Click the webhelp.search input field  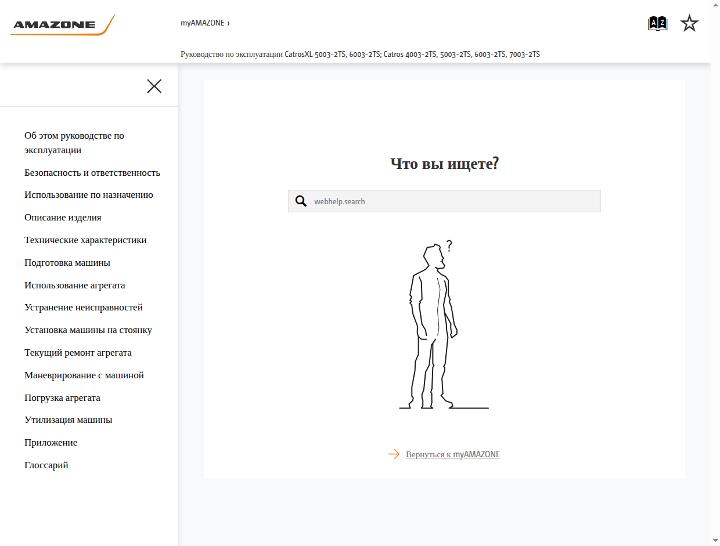444,201
